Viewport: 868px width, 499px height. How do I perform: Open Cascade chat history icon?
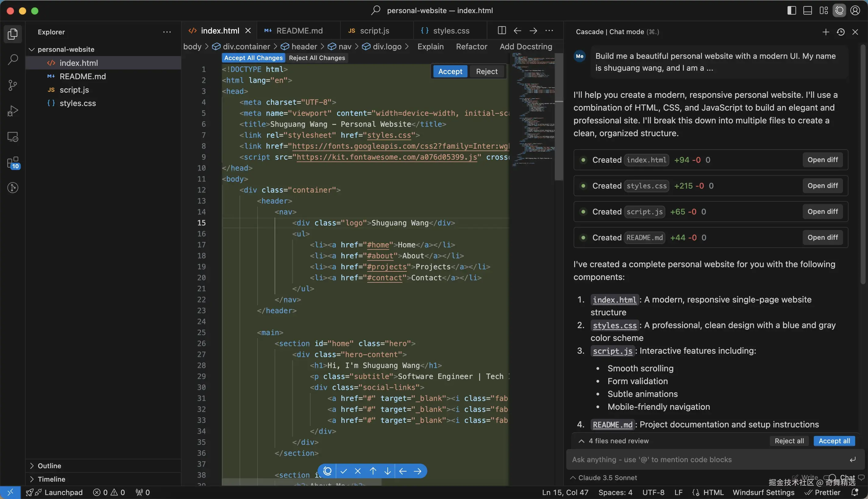pyautogui.click(x=841, y=32)
